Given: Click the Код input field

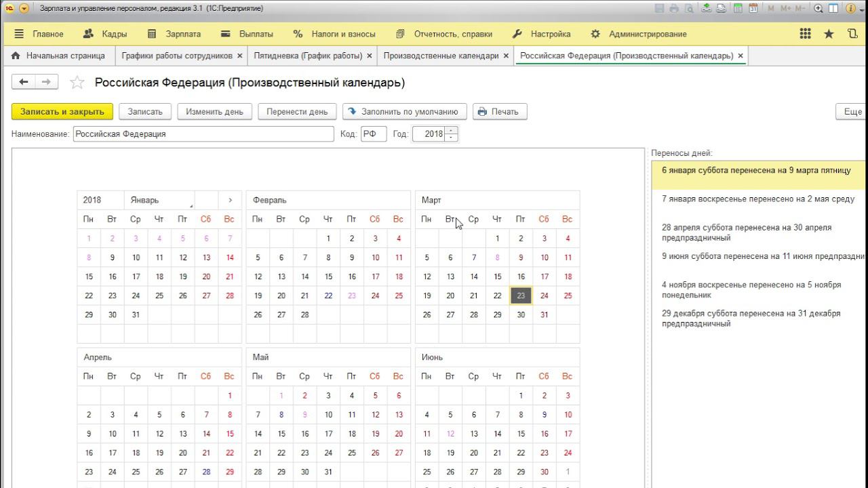Looking at the screenshot, I should coord(374,134).
